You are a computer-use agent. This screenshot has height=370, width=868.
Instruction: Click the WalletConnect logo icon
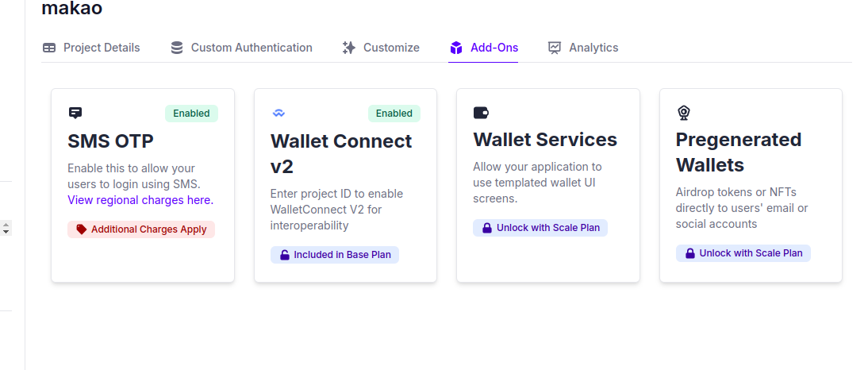(278, 113)
